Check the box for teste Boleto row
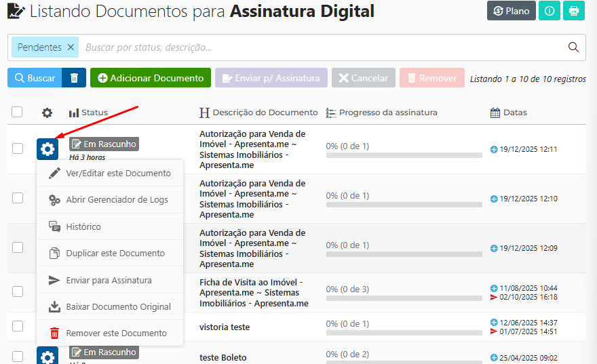Viewport: 597px width, 364px height. 18,357
